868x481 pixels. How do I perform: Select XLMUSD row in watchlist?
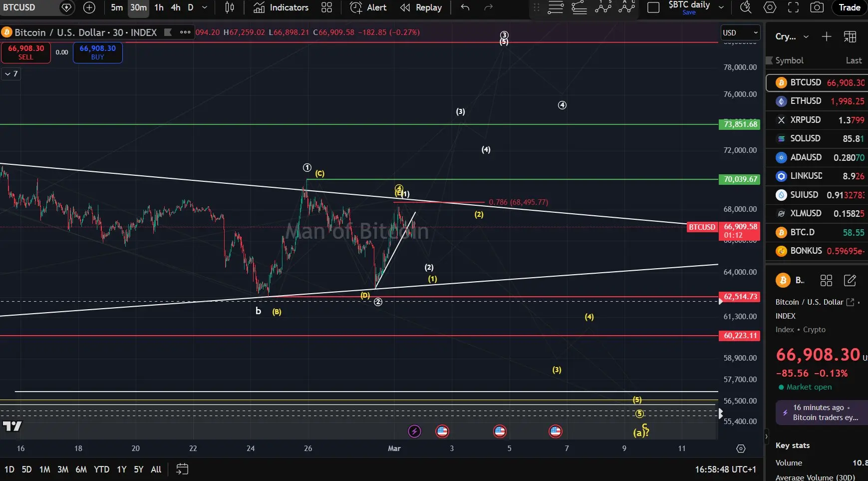pyautogui.click(x=817, y=213)
